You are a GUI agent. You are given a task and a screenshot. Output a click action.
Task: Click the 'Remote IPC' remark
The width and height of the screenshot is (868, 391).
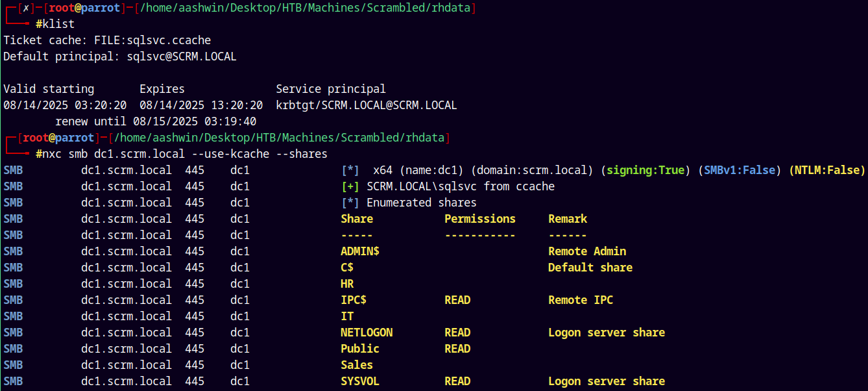point(581,300)
